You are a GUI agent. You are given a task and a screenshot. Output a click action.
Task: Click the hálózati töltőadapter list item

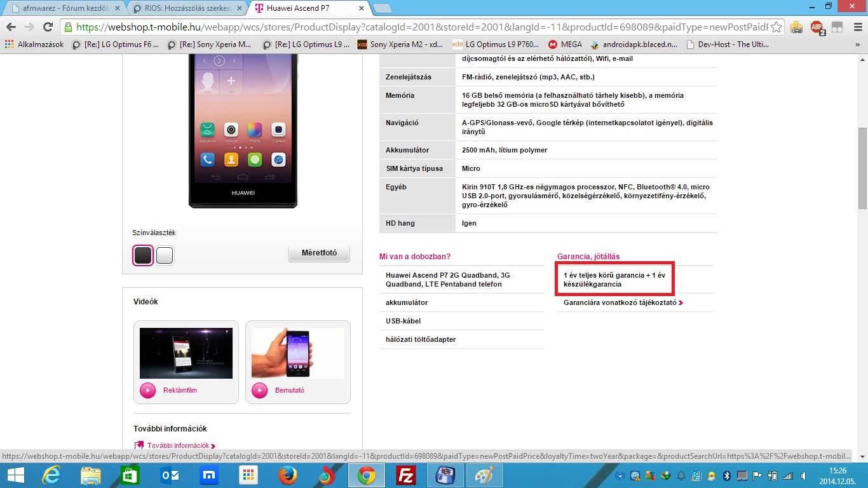pos(421,339)
